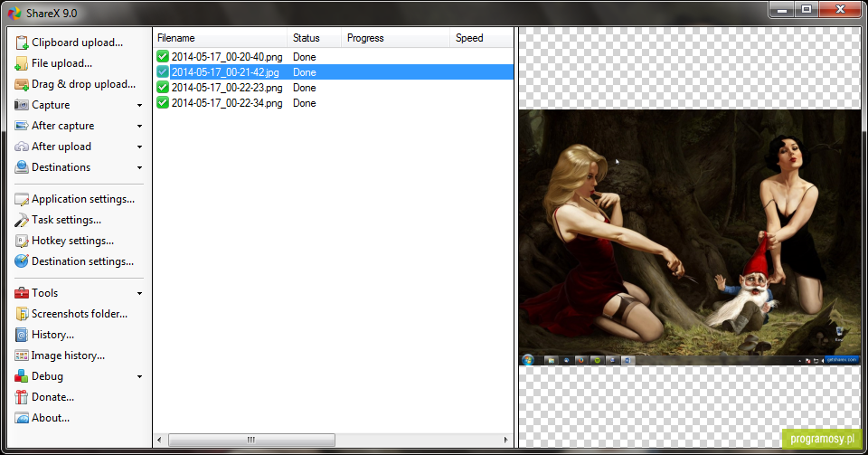This screenshot has width=868, height=455.
Task: Select file 2014-05-17_00-21-42.jpg
Action: (x=225, y=72)
